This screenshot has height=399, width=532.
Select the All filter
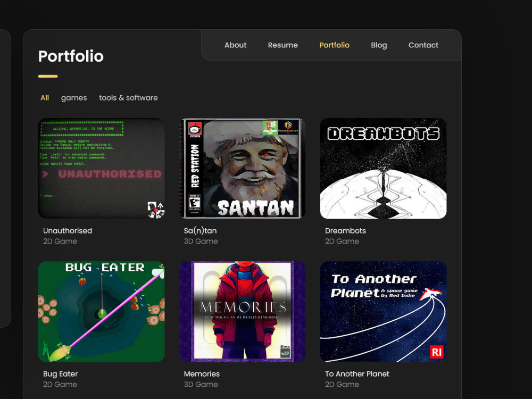(45, 98)
